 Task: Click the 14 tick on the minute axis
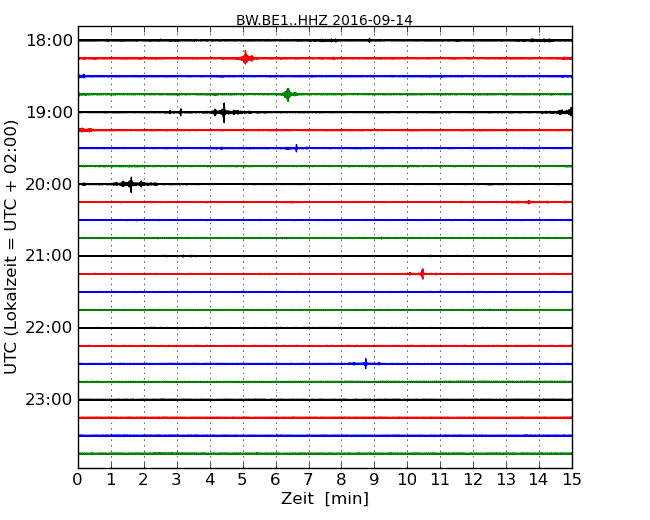(539, 479)
